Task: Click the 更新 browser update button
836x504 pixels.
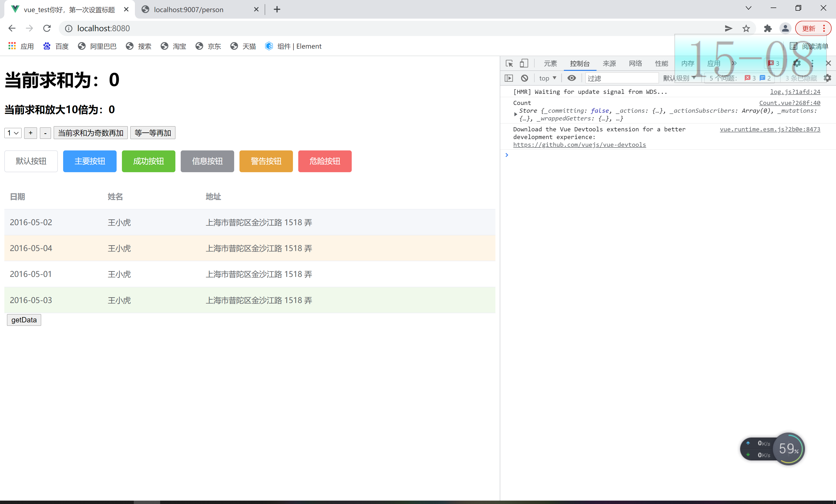Action: pos(813,29)
